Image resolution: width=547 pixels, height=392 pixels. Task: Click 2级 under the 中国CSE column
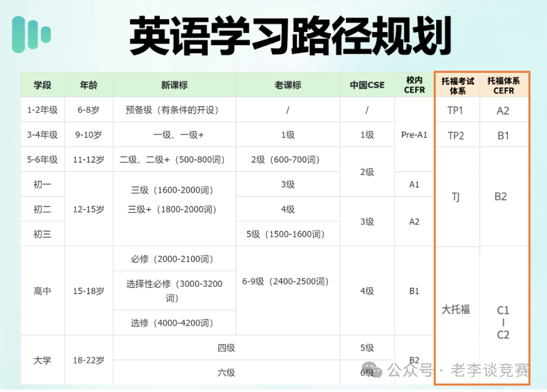367,172
